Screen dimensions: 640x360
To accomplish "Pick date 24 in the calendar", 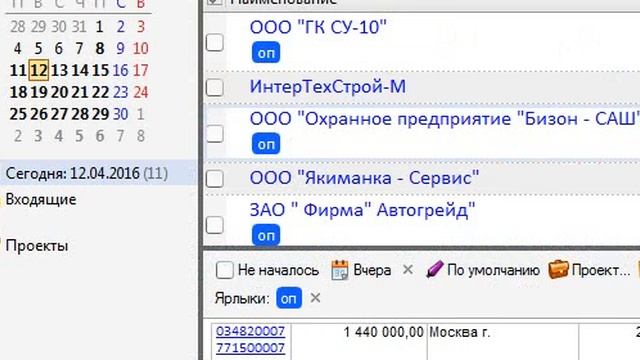I will coord(141,92).
